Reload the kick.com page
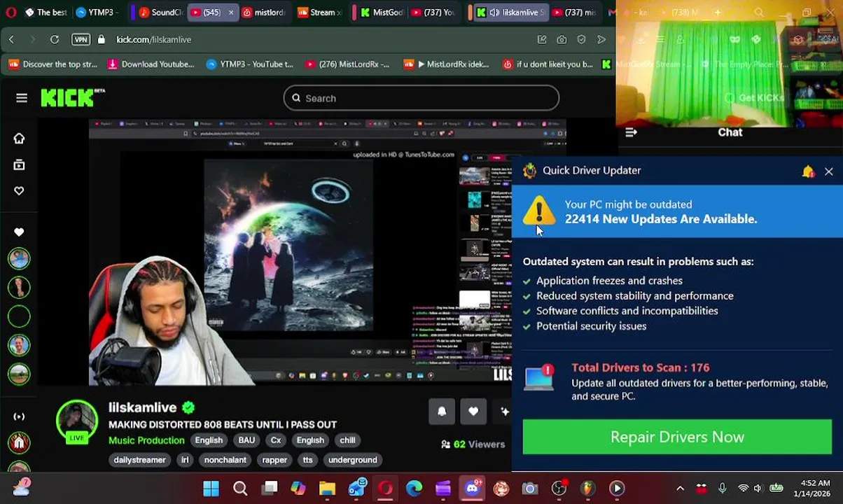Viewport: 843px width, 504px height. tap(54, 40)
